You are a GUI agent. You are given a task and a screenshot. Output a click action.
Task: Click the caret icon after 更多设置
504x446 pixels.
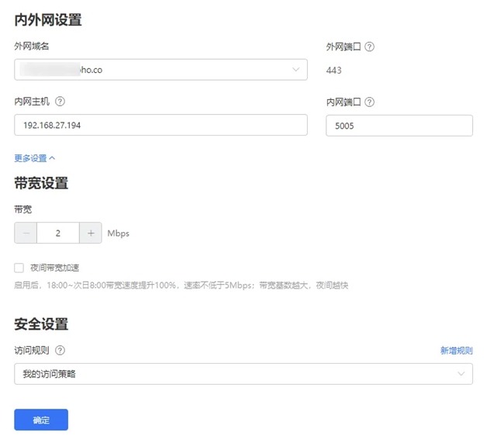tap(52, 158)
